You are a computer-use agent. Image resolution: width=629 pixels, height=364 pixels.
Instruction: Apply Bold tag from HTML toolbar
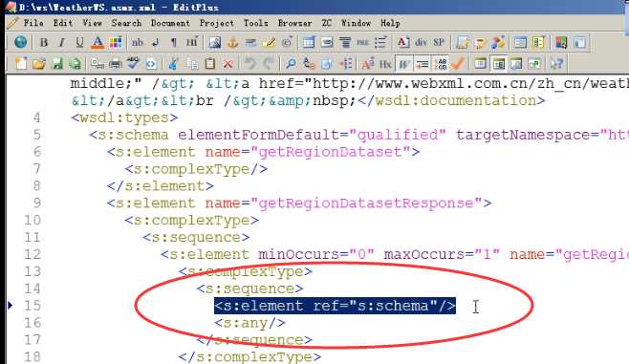click(x=44, y=42)
